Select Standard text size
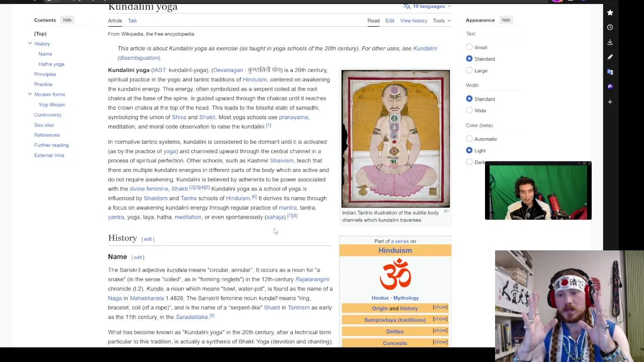Screen dimensions: 644x362 pyautogui.click(x=469, y=59)
